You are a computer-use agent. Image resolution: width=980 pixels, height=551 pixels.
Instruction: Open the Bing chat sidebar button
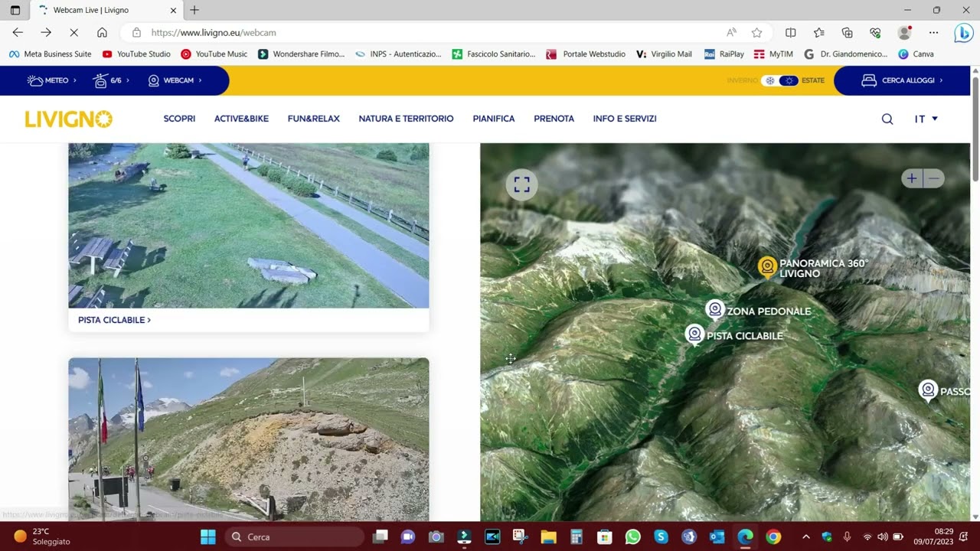tap(963, 33)
